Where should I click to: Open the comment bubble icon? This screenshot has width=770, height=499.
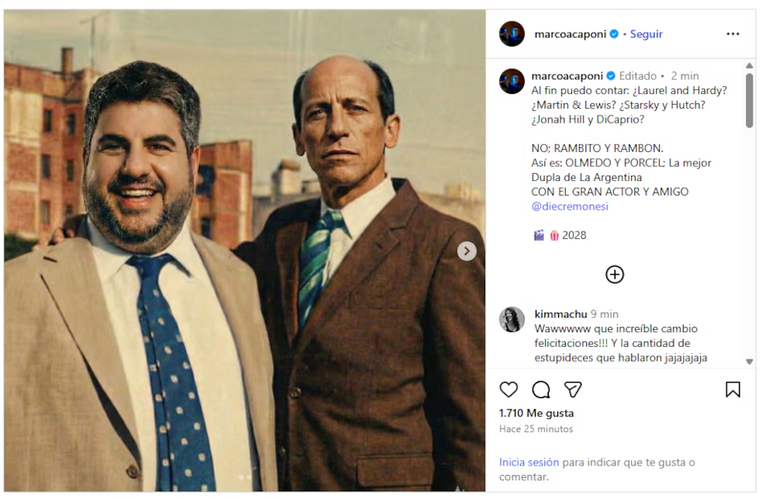click(x=541, y=389)
